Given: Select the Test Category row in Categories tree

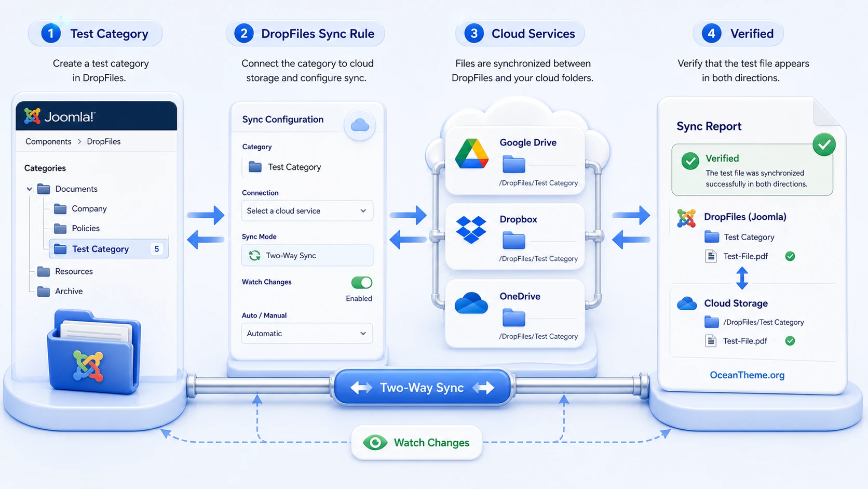Looking at the screenshot, I should 109,249.
